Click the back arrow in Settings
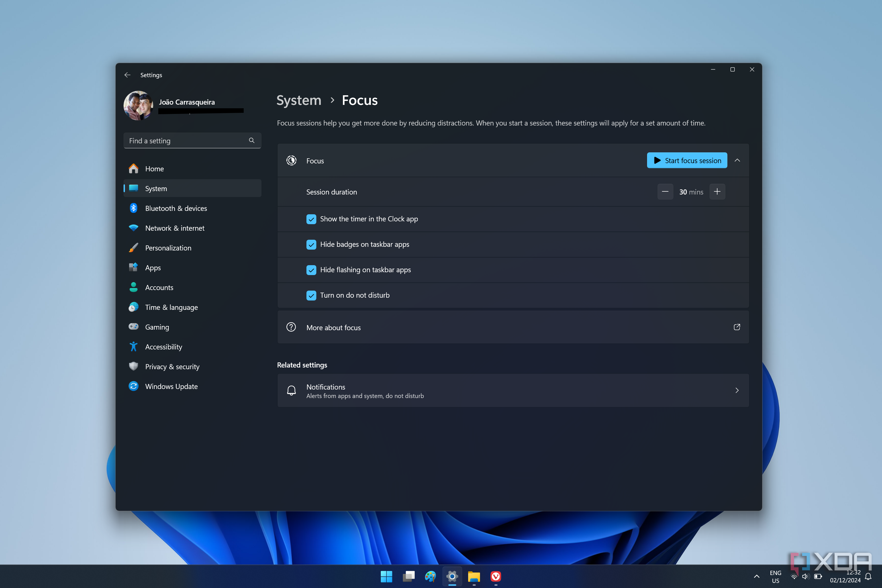Image resolution: width=882 pixels, height=588 pixels. click(127, 75)
